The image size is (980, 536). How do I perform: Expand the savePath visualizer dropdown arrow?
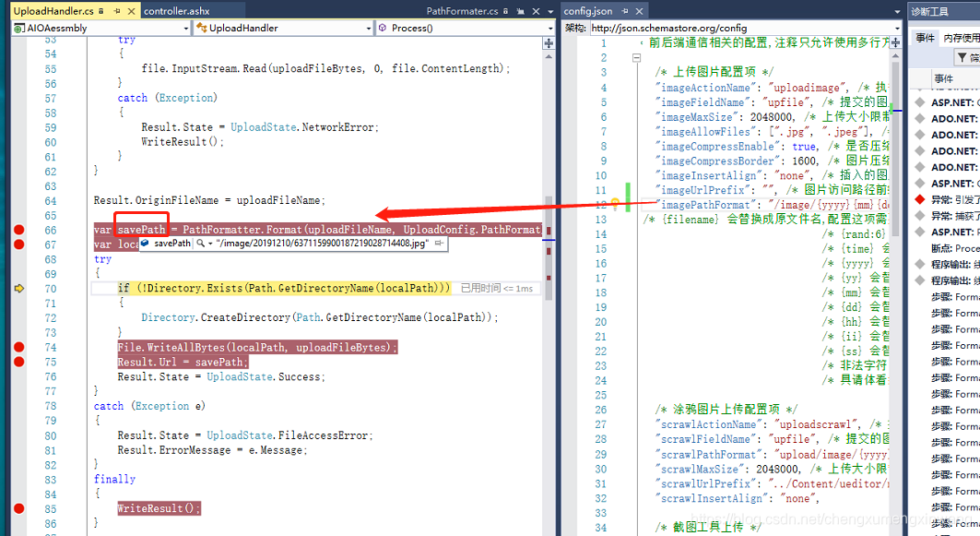coord(210,244)
